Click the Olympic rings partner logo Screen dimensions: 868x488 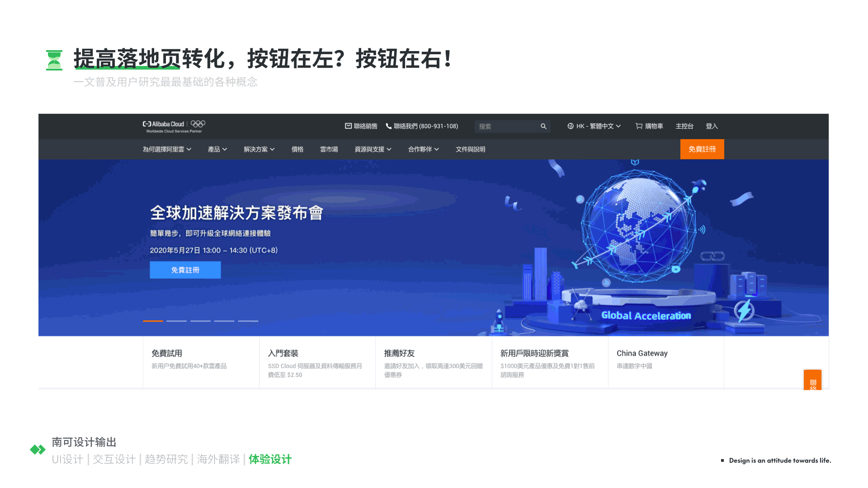[x=198, y=124]
